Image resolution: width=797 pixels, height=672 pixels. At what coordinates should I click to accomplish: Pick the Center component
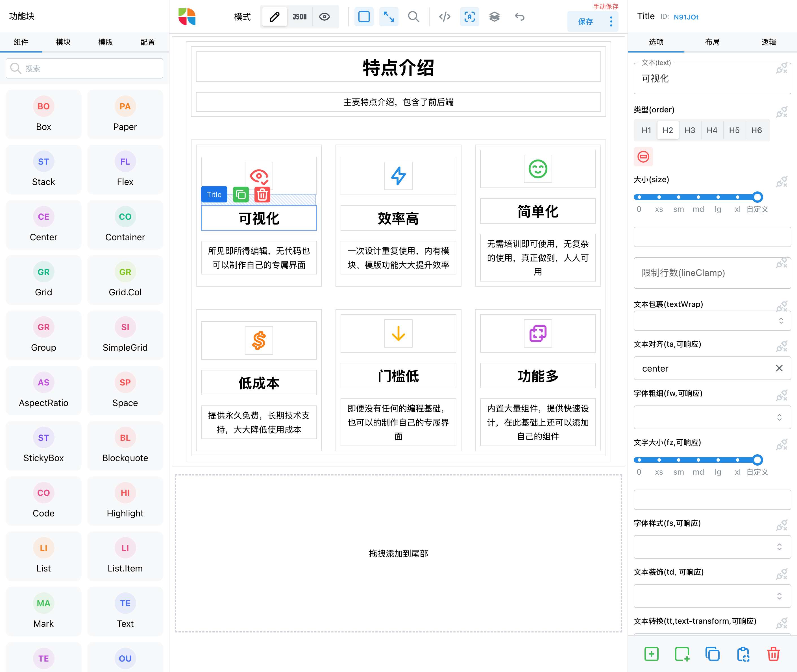click(x=43, y=225)
